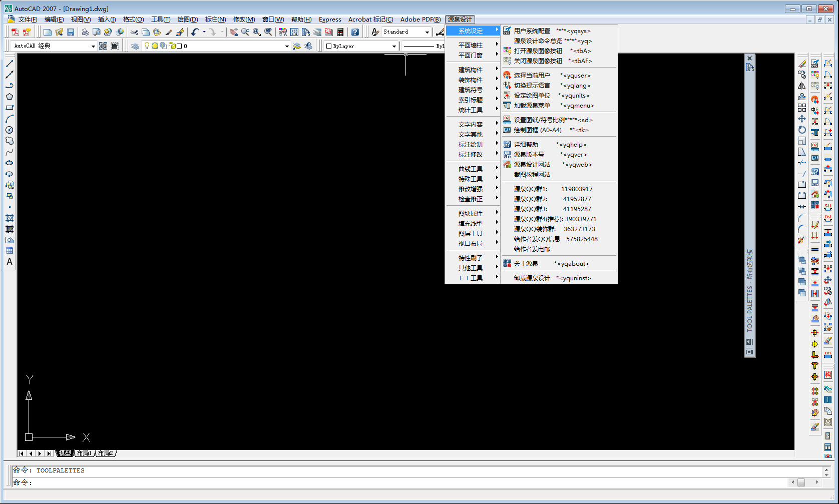
Task: Toggle layer 0 lock padlock icon
Action: [x=172, y=46]
